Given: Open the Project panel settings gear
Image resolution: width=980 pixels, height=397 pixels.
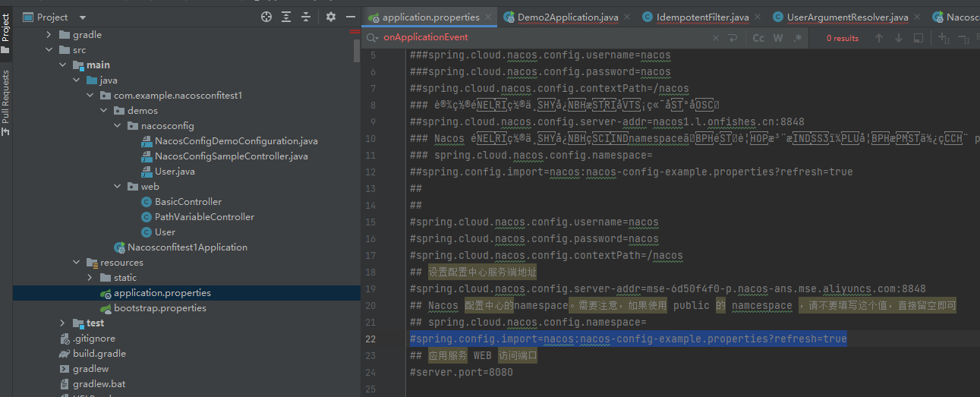Looking at the screenshot, I should click(331, 17).
